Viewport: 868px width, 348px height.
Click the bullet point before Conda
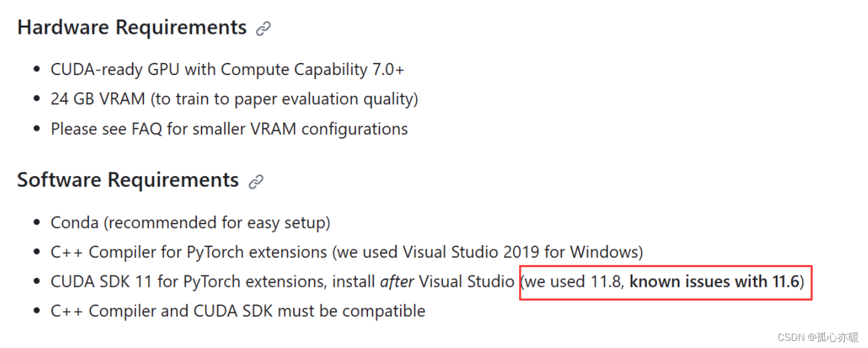click(37, 223)
